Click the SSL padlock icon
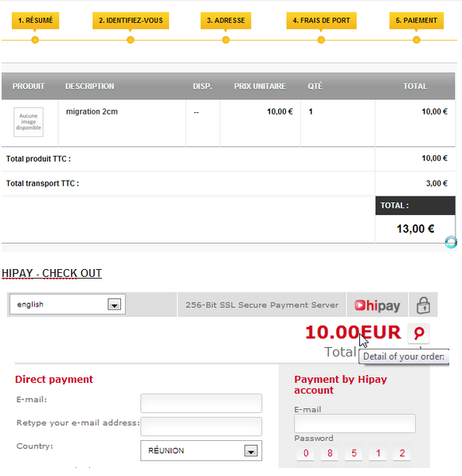Viewport: 462px width, 476px height. tap(424, 305)
